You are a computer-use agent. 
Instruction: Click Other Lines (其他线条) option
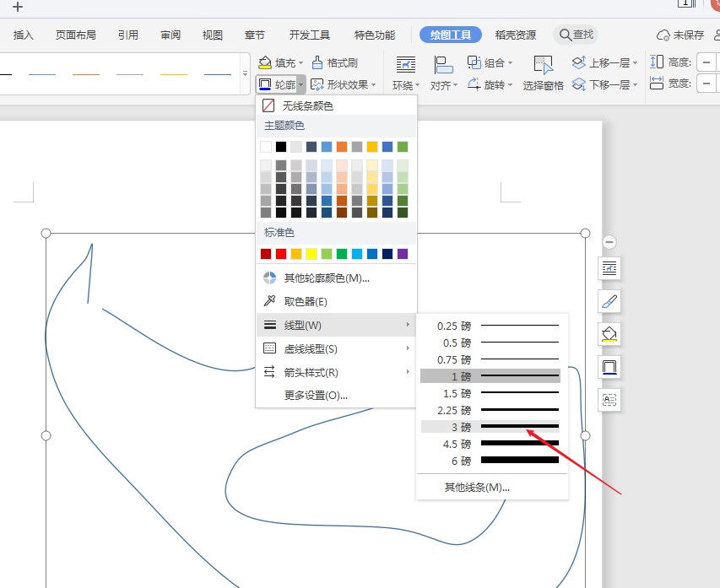(477, 487)
